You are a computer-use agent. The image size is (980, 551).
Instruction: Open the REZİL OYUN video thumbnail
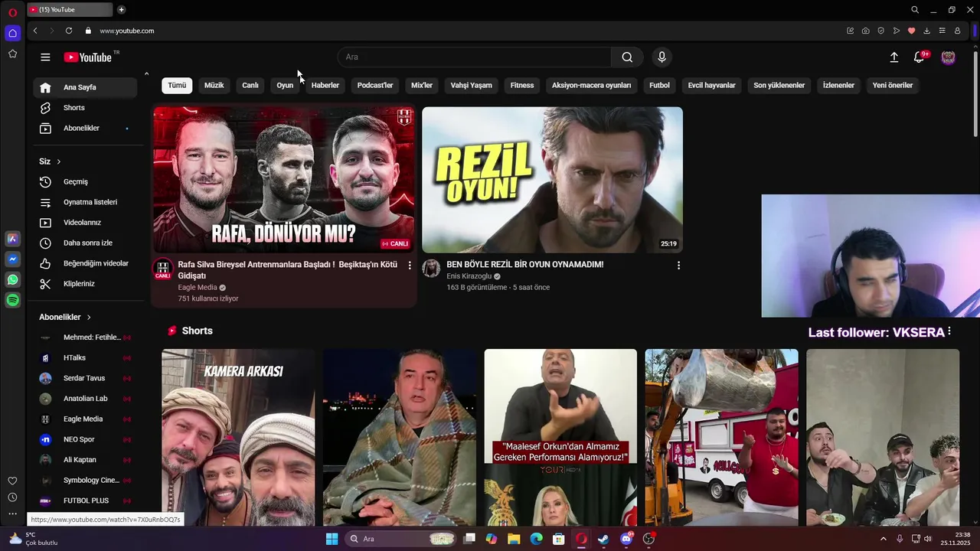click(552, 180)
